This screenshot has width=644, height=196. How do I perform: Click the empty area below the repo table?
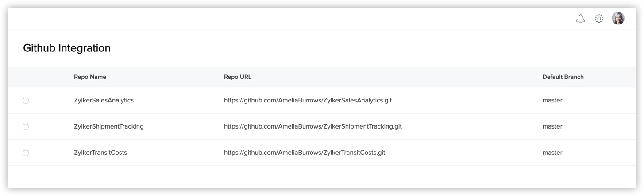tap(322, 176)
